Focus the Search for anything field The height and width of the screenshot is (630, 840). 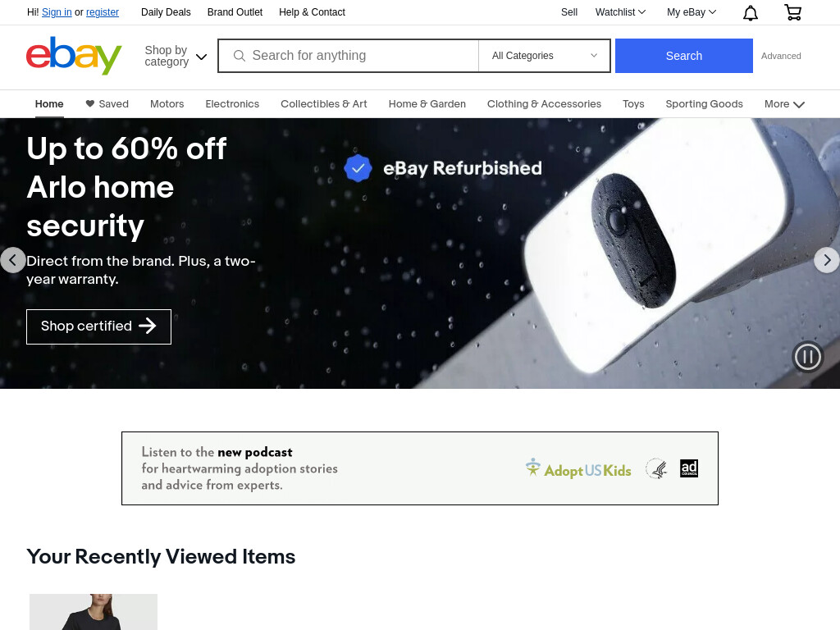pos(348,56)
